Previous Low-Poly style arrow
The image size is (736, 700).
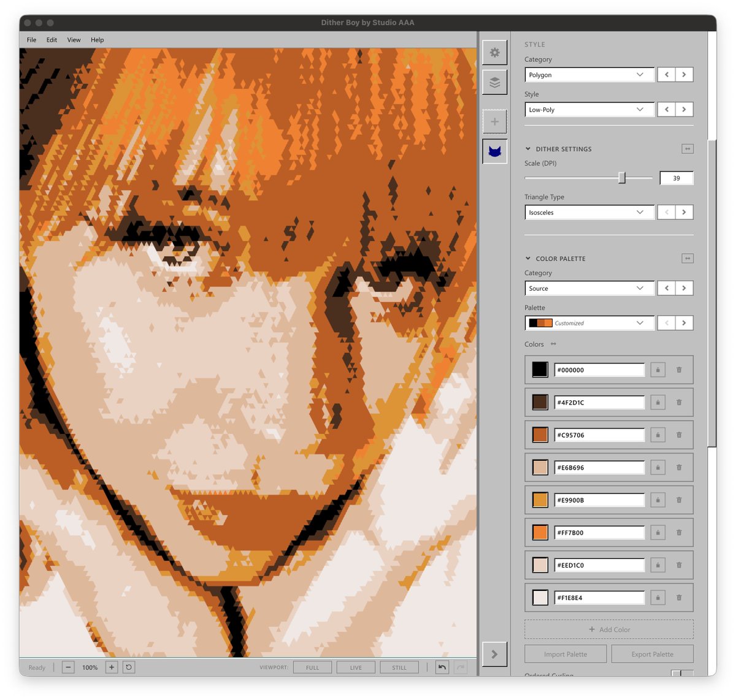click(x=667, y=110)
